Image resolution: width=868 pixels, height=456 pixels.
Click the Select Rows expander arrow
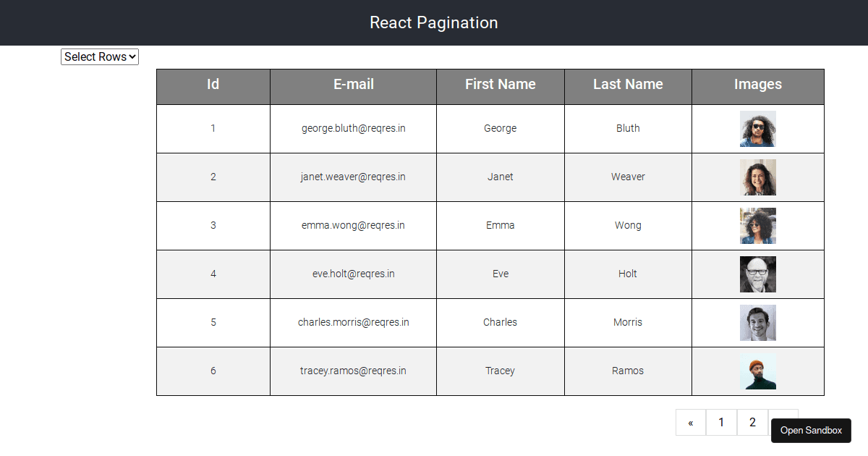[132, 56]
